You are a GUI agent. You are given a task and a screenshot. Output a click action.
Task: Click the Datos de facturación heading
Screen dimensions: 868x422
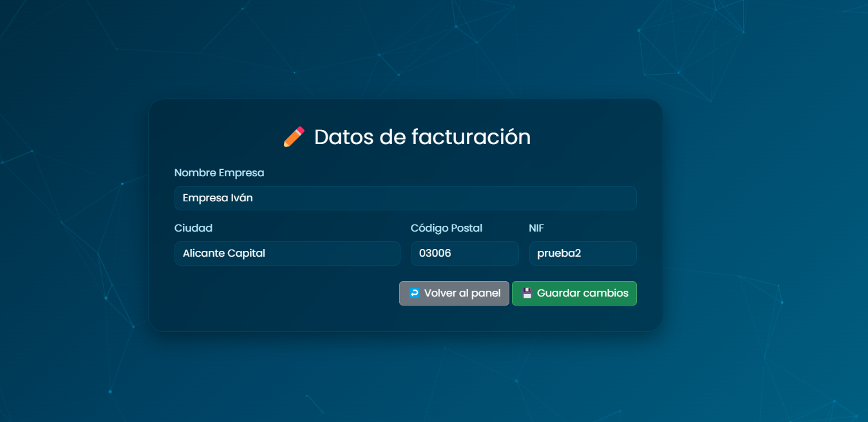[422, 137]
